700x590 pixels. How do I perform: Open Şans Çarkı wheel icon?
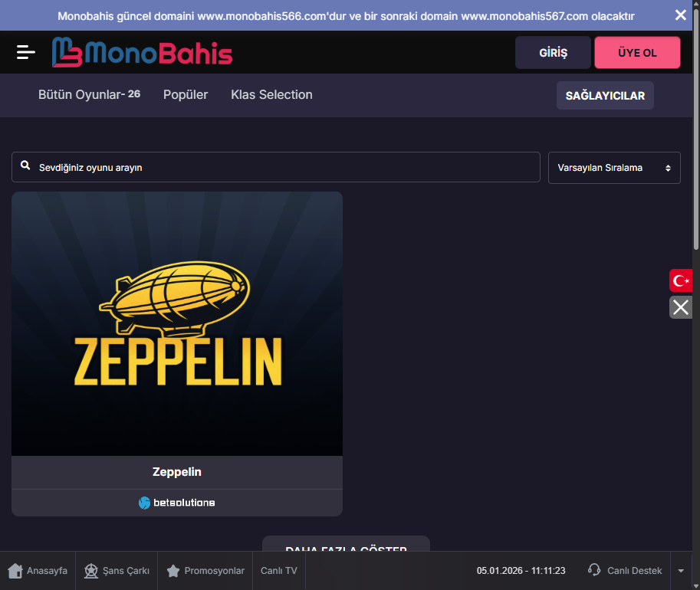coord(91,571)
